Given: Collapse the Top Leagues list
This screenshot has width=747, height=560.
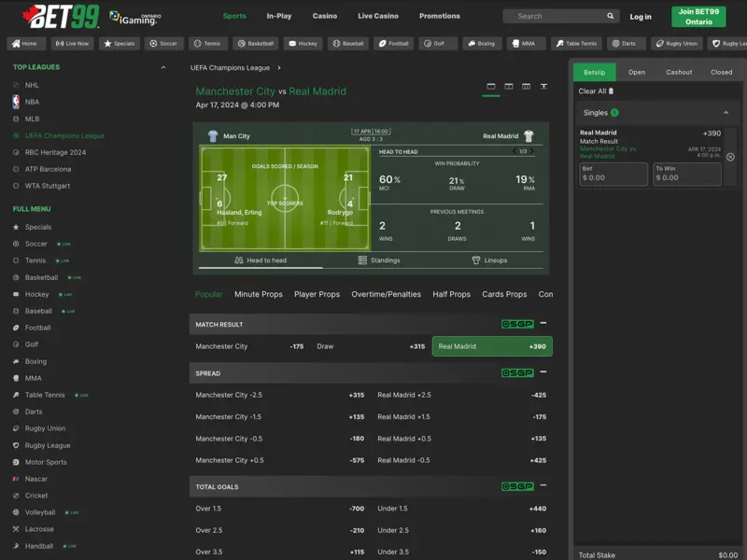Looking at the screenshot, I should click(x=163, y=67).
